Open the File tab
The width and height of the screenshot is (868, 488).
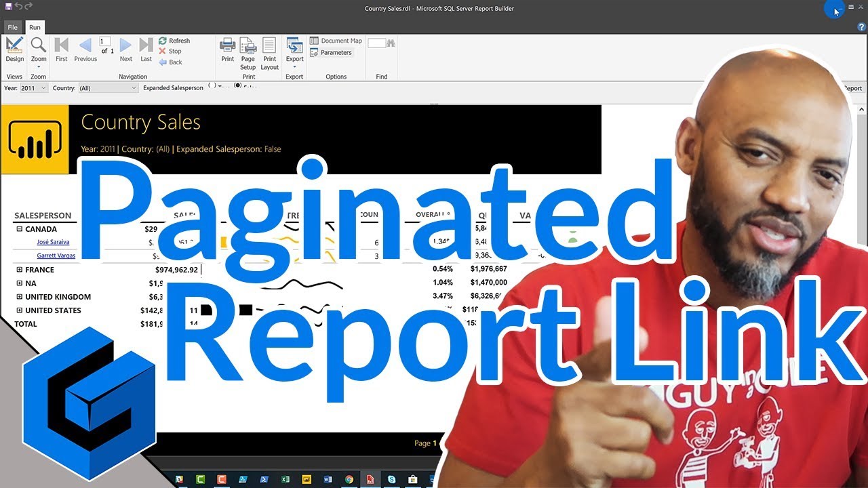(13, 27)
